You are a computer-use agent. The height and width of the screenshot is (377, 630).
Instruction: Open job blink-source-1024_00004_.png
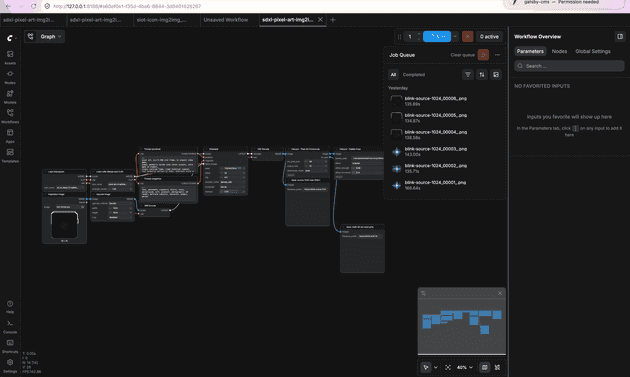click(445, 135)
